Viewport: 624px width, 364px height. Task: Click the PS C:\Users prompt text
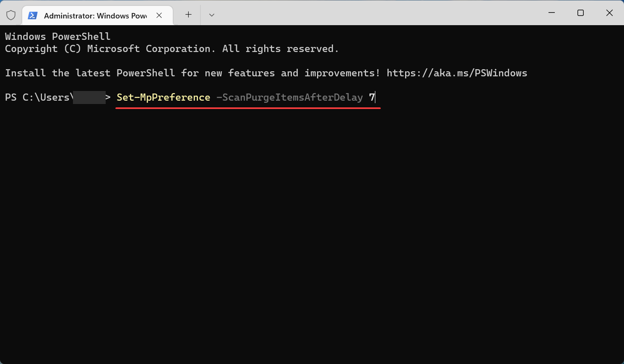pos(37,97)
